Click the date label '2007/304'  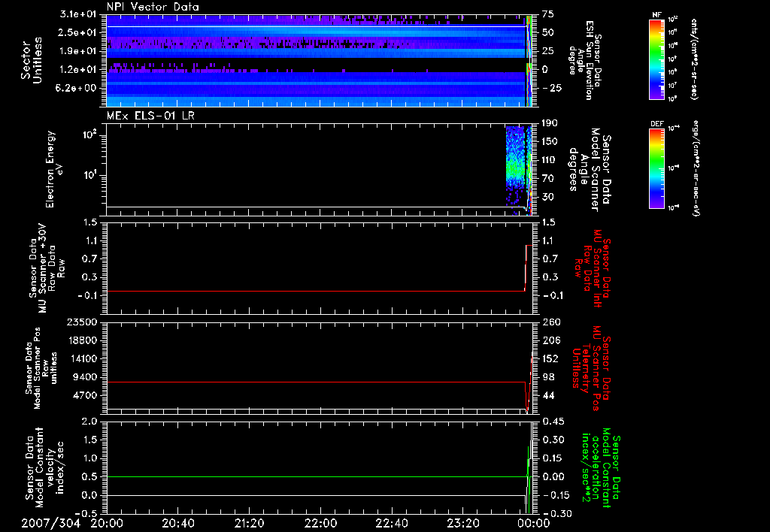point(50,523)
